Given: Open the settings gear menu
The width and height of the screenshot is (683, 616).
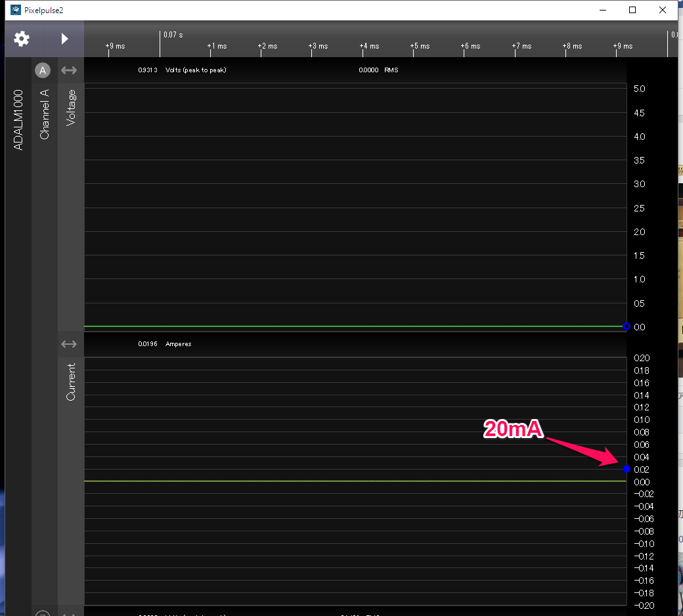Looking at the screenshot, I should coord(22,39).
